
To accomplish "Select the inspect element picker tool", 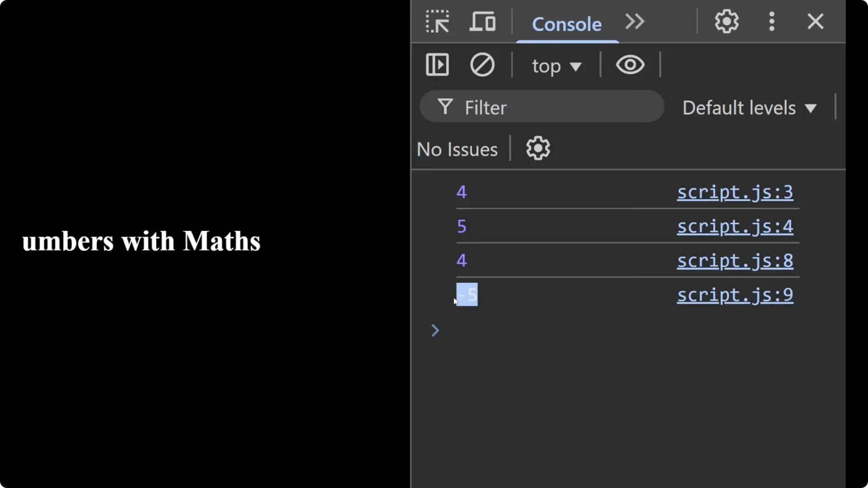I will pos(437,21).
